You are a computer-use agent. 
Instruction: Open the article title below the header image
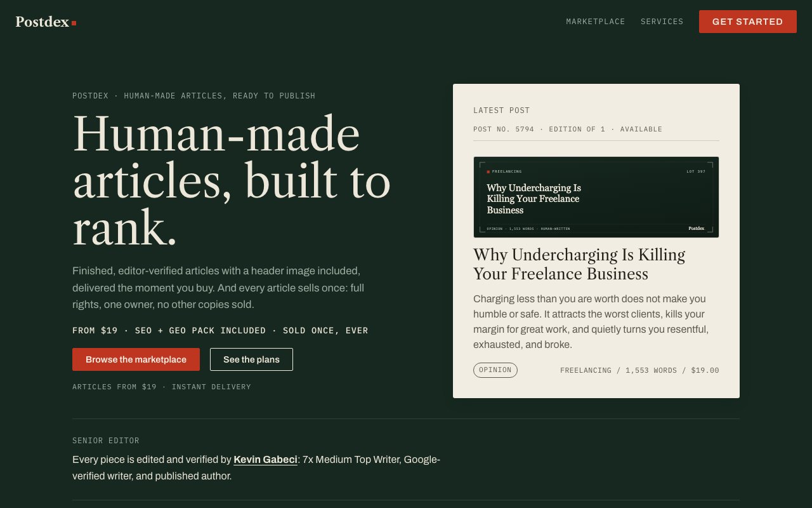[579, 264]
